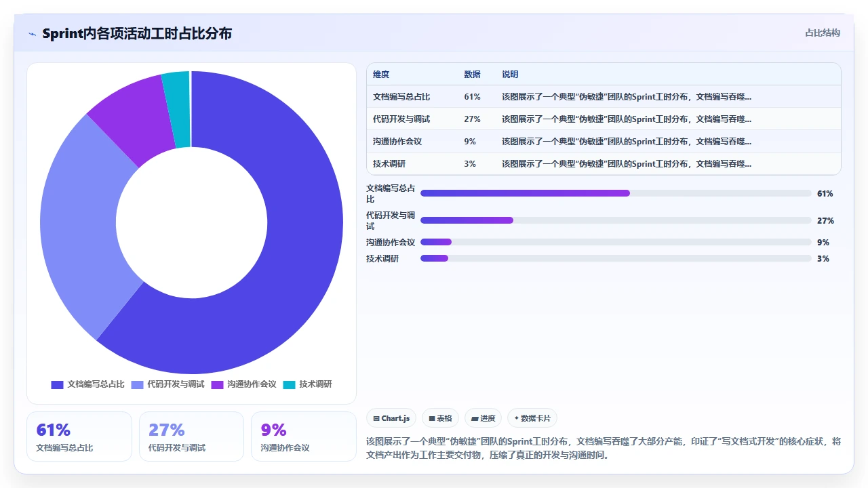This screenshot has width=868, height=488.
Task: Click the 维度 column header
Action: click(x=381, y=75)
